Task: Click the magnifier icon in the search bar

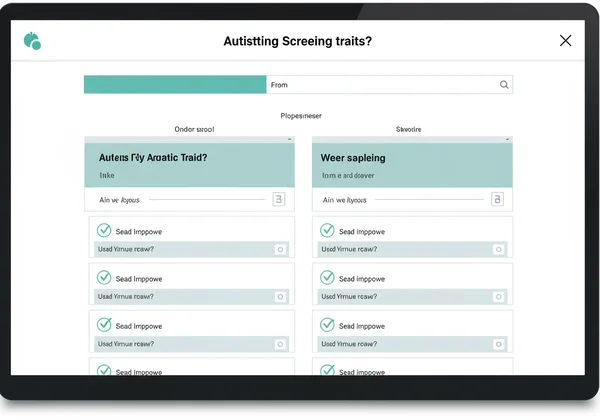Action: click(x=504, y=86)
